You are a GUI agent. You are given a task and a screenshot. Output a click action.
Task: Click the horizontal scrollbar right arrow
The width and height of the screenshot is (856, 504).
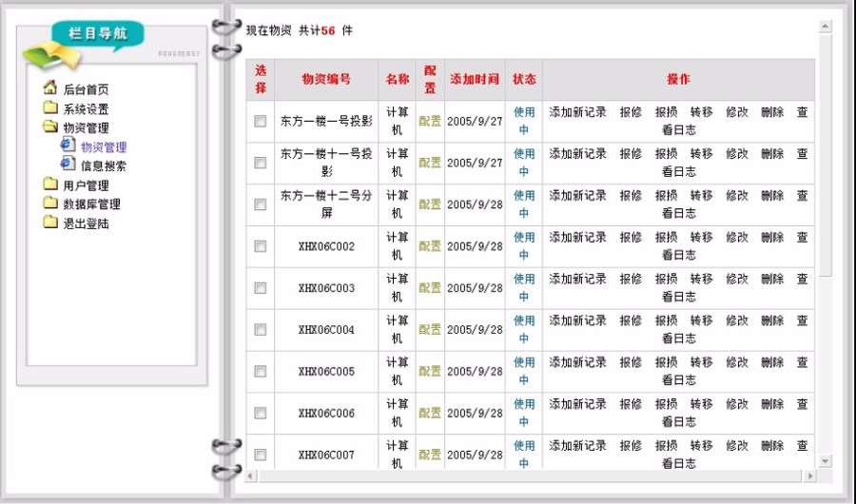tap(810, 475)
